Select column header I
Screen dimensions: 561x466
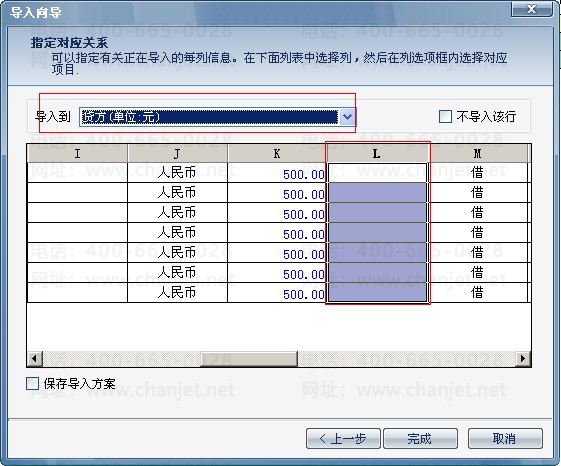[77, 154]
